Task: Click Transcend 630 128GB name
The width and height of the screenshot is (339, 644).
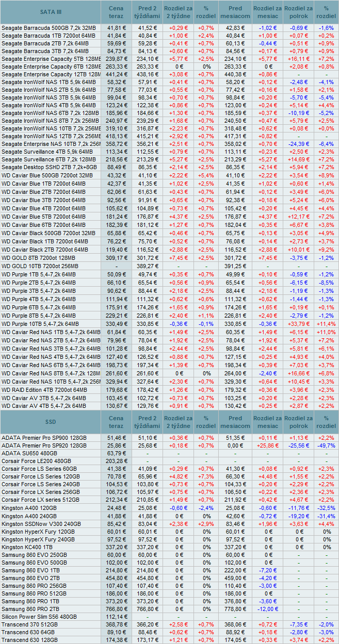Action: click(x=29, y=640)
